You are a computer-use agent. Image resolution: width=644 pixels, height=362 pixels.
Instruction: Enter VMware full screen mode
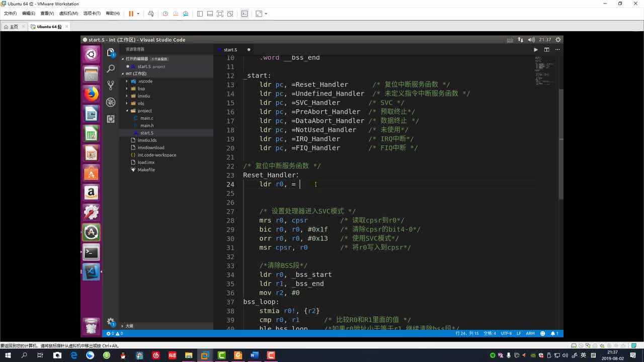220,14
